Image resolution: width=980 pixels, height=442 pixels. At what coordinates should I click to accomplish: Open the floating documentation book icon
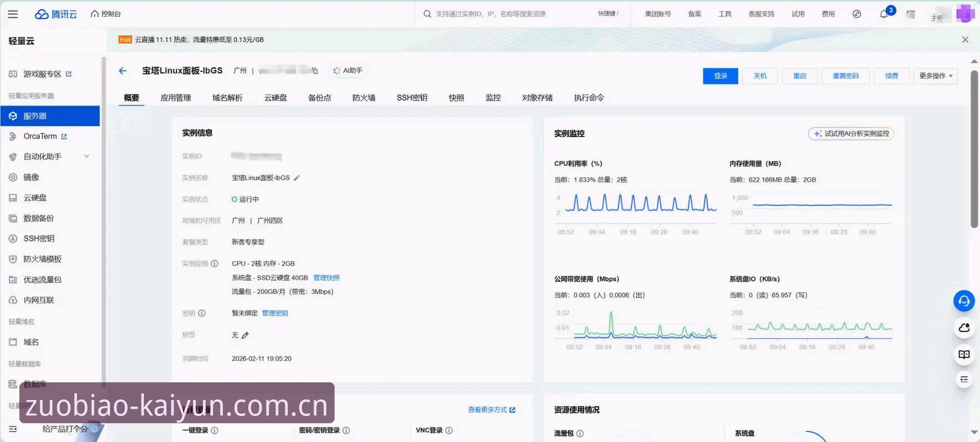tap(964, 355)
